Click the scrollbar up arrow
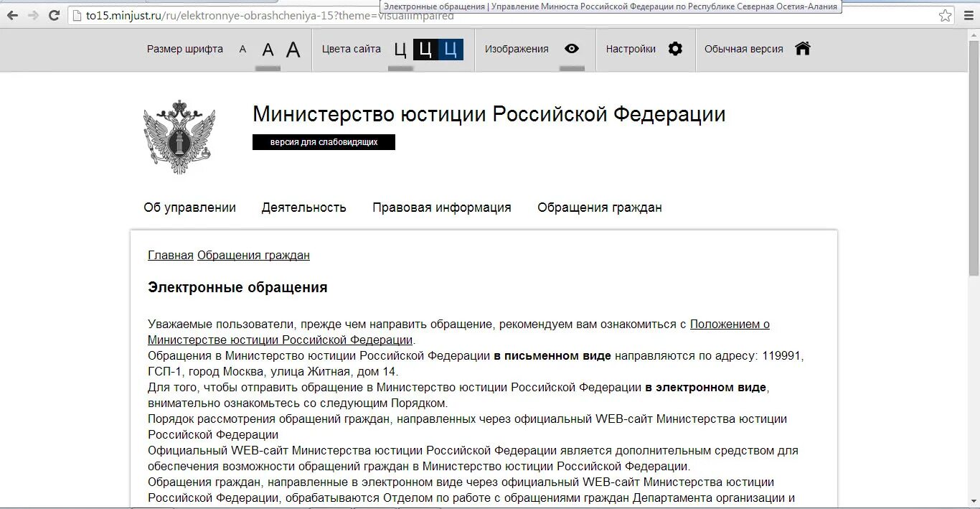The width and height of the screenshot is (980, 509). point(974,35)
